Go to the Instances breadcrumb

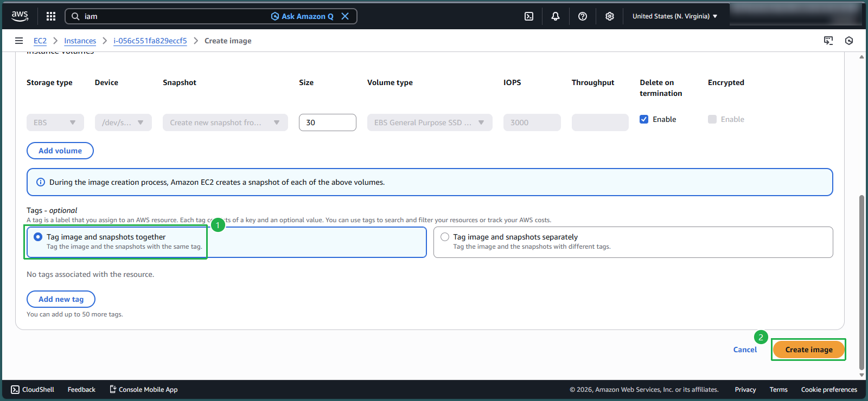pos(80,41)
